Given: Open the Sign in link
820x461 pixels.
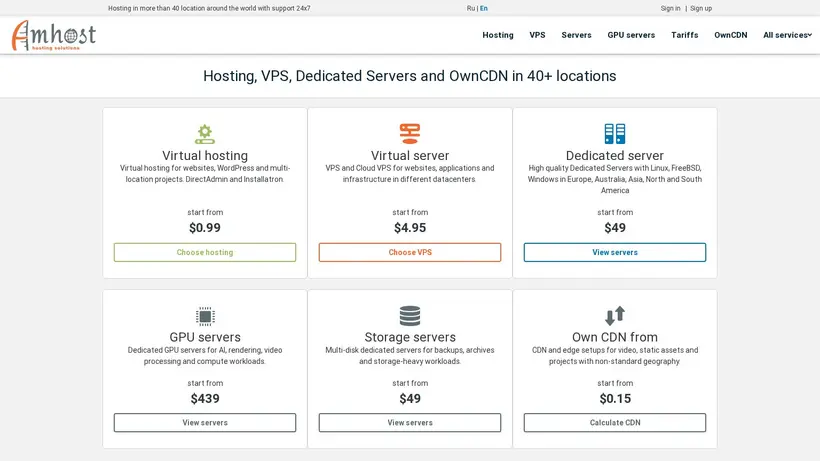Looking at the screenshot, I should [x=670, y=8].
